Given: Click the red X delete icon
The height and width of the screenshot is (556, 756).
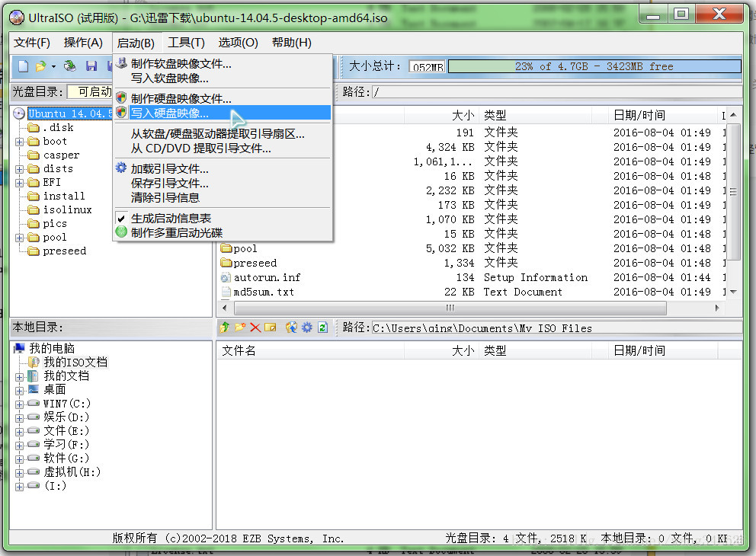Looking at the screenshot, I should (x=255, y=328).
